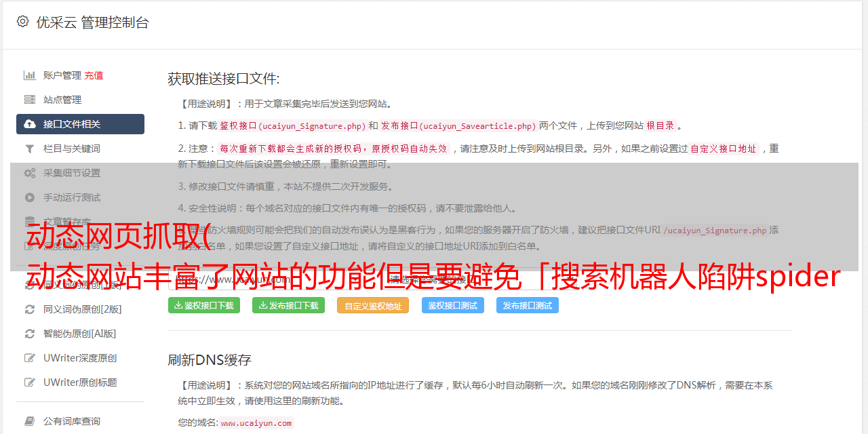
Task: Select the highlighted 接口文件相关 cloud item
Action: tap(80, 124)
